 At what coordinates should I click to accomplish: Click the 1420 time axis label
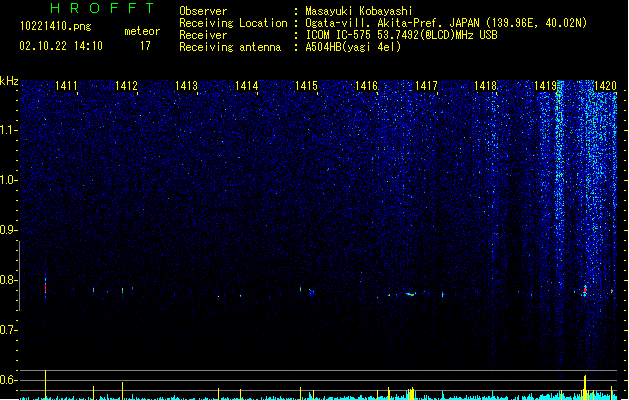pyautogui.click(x=605, y=86)
